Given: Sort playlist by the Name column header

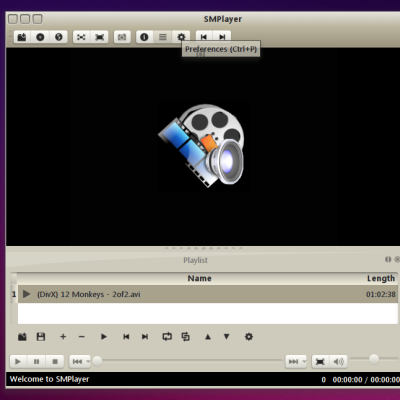Looking at the screenshot, I should (199, 278).
